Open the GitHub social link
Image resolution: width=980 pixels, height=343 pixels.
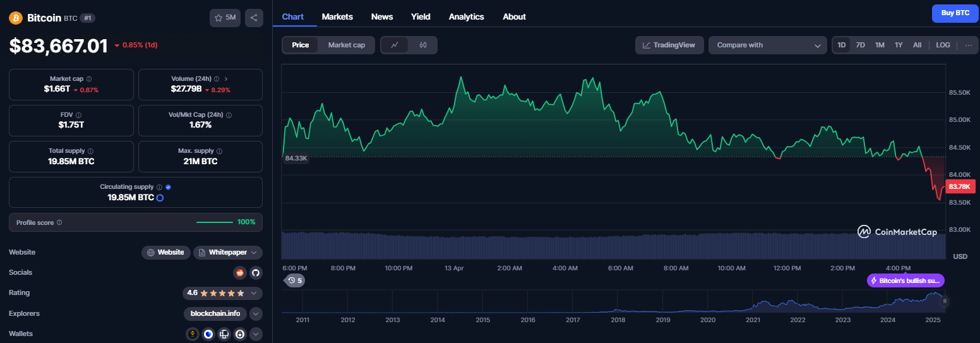point(256,273)
